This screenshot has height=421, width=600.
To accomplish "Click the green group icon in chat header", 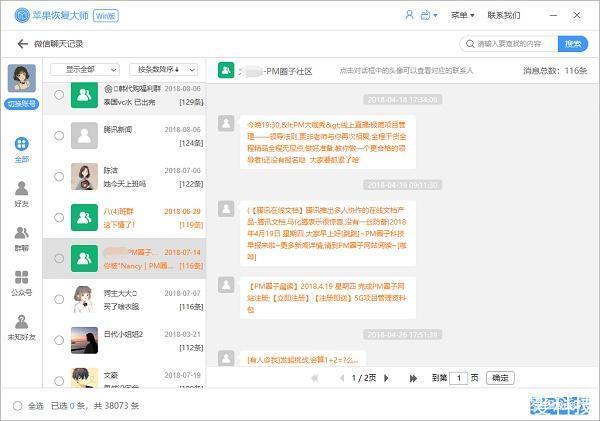I will pos(226,70).
